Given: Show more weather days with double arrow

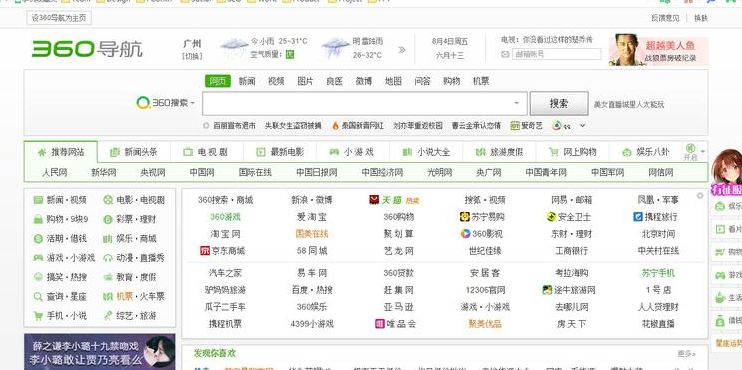Looking at the screenshot, I should click(401, 49).
